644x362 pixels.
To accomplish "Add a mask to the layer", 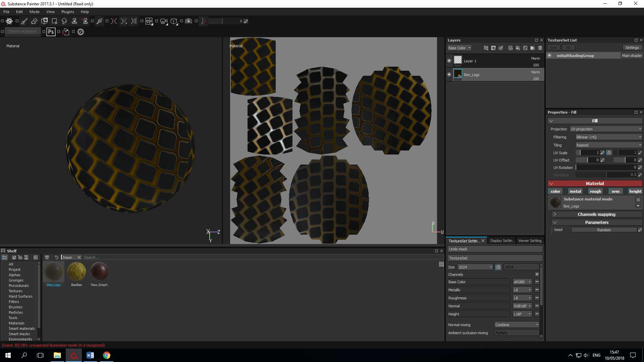I will click(x=493, y=48).
